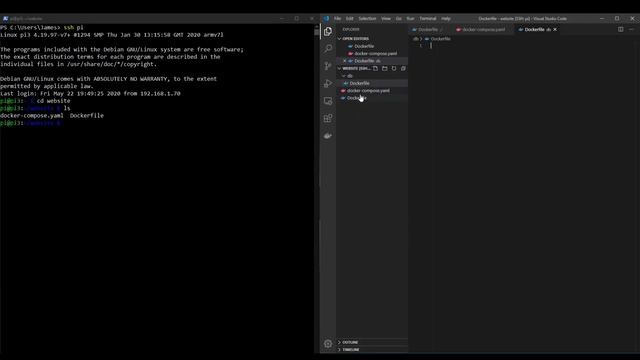Open the Explorer view in activity bar
This screenshot has width=640, height=360.
click(x=328, y=31)
